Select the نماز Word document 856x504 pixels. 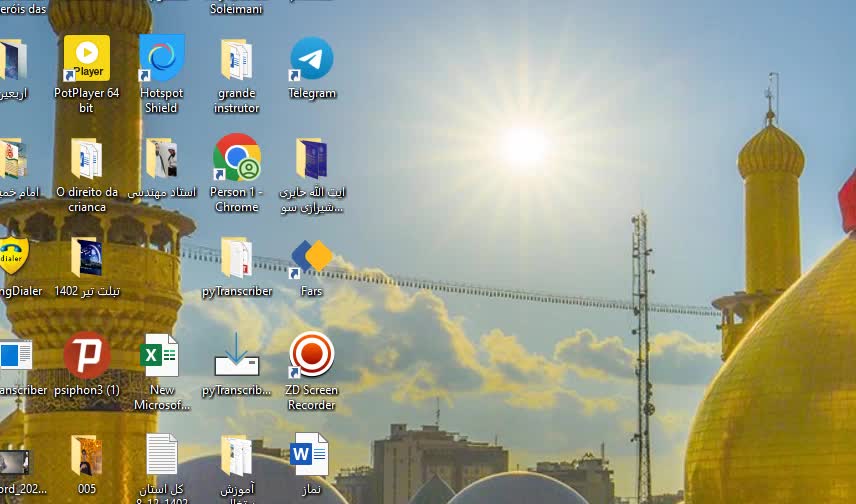[x=311, y=455]
